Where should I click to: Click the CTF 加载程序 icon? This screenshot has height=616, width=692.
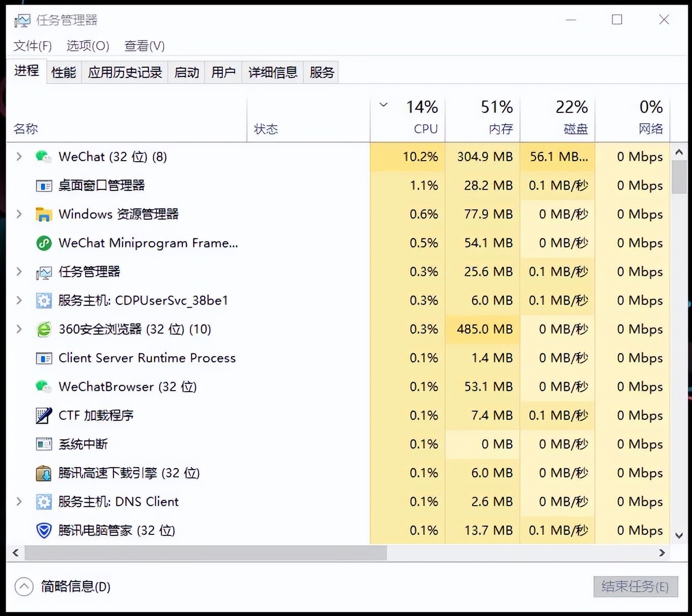[x=43, y=415]
